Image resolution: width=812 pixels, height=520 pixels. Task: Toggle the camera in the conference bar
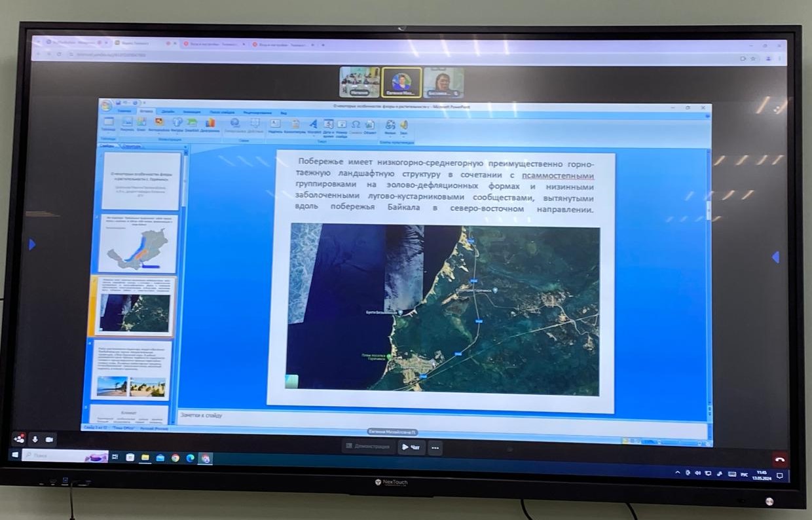(x=49, y=439)
